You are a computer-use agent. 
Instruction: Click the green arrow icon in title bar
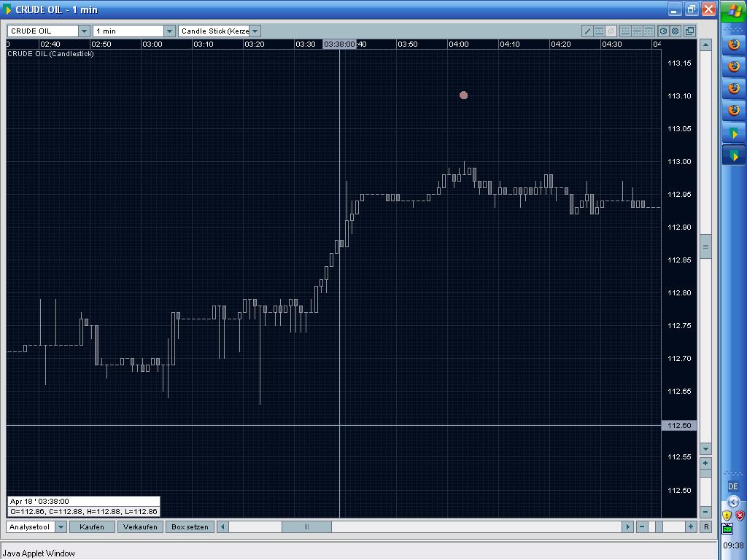7,9
